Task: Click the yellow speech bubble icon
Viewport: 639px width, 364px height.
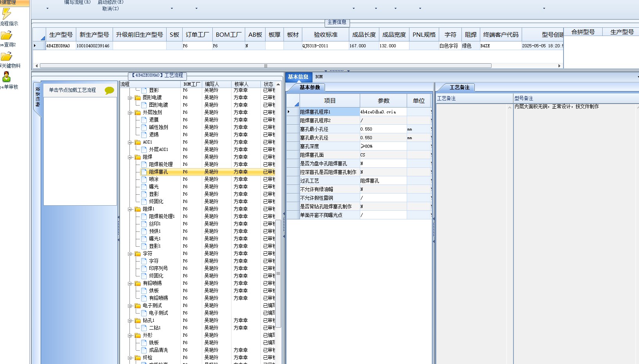Action: point(109,90)
